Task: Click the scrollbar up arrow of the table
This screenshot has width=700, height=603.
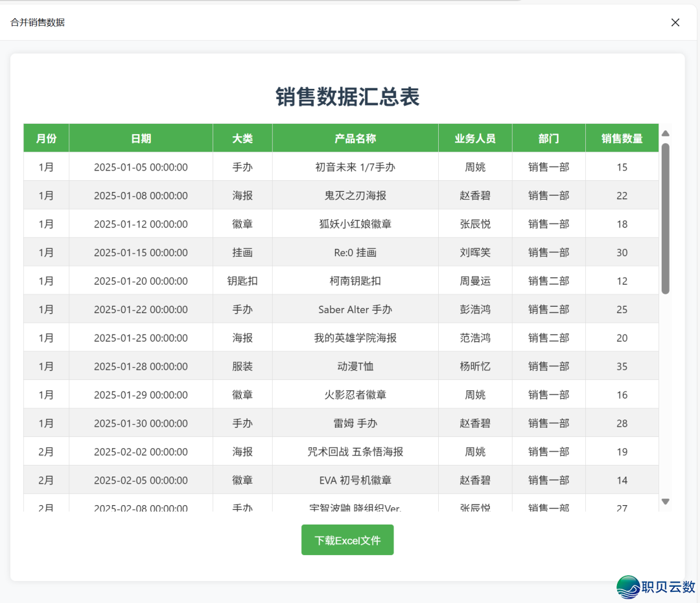Action: coord(665,133)
